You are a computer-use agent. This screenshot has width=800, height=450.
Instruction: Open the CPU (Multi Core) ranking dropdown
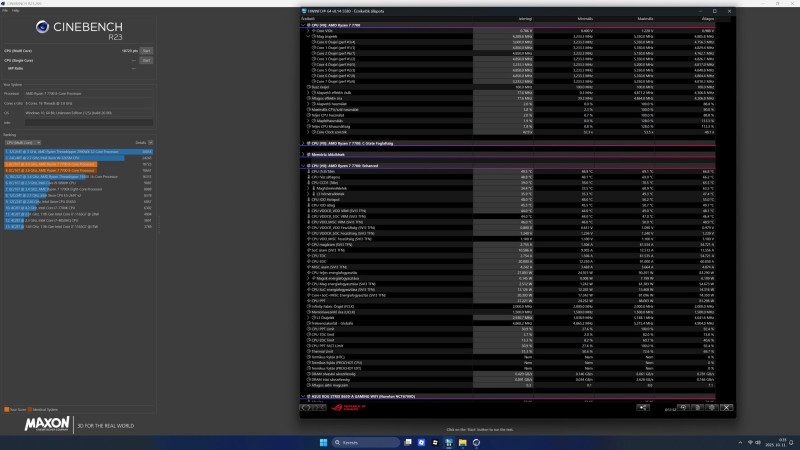point(22,143)
